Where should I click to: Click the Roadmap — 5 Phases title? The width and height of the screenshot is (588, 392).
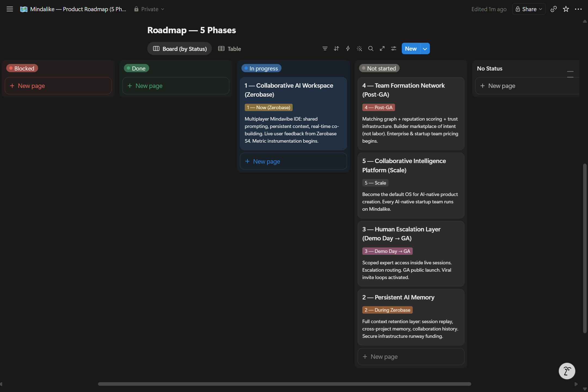(192, 30)
